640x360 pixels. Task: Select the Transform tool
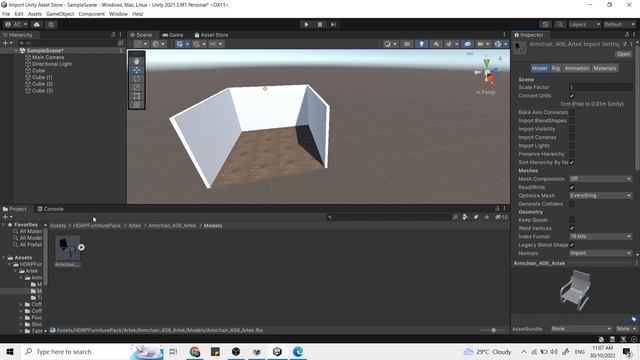point(137,105)
